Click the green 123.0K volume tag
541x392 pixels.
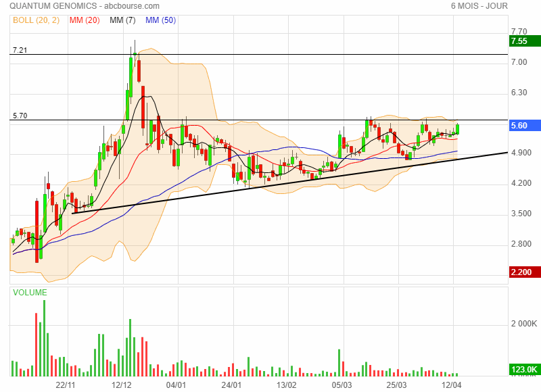tap(525, 370)
